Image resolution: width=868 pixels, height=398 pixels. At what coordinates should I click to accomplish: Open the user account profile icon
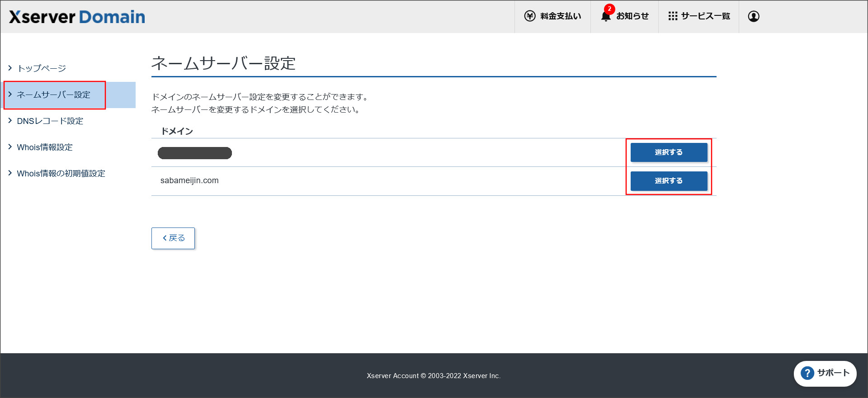point(754,16)
